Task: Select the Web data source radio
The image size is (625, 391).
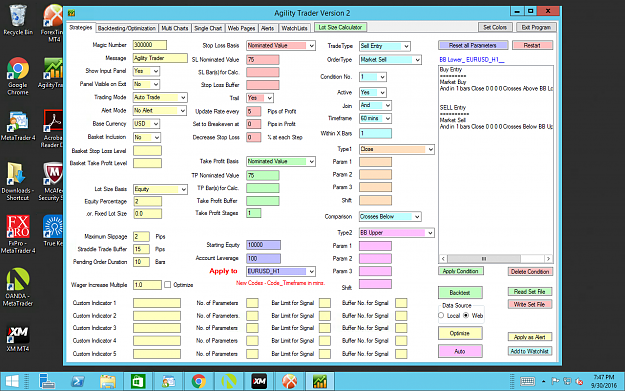Action: tap(466, 315)
